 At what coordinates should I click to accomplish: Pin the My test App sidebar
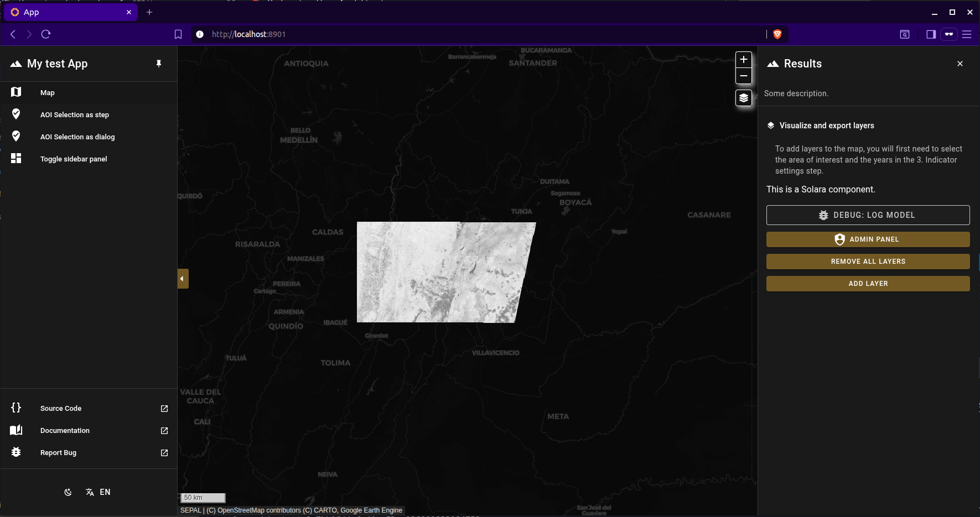(x=159, y=64)
